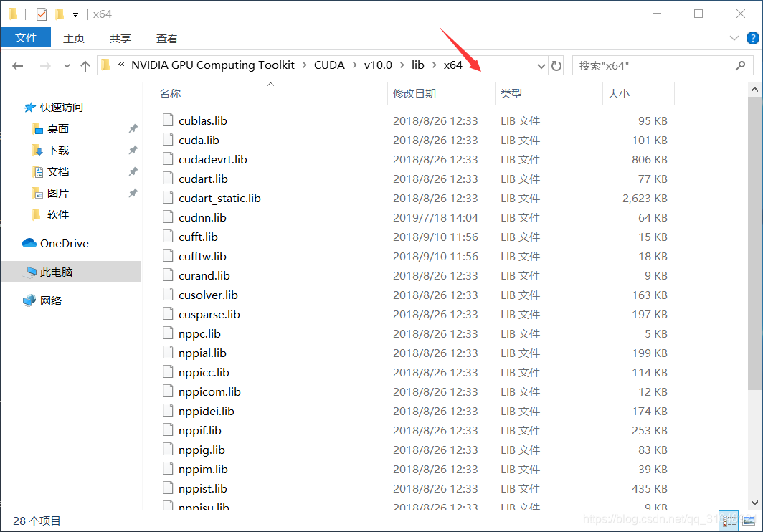The width and height of the screenshot is (763, 532).
Task: Select the cusolver.lib file icon
Action: click(x=168, y=294)
